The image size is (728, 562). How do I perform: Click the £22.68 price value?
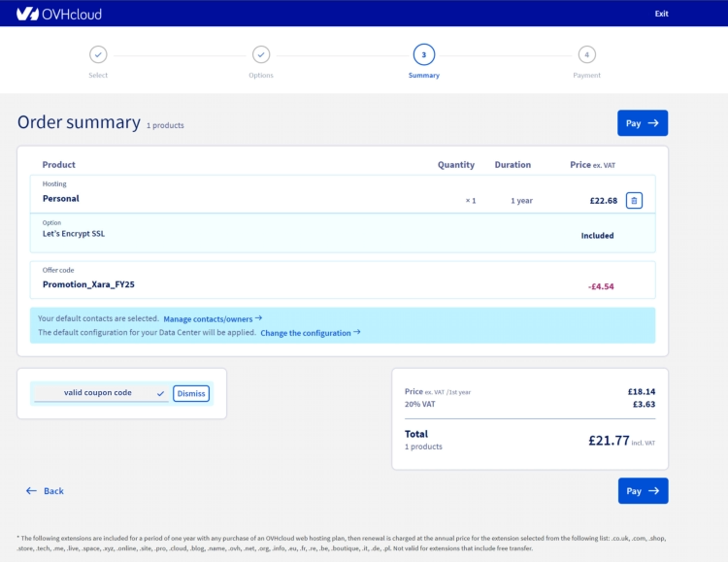click(604, 201)
